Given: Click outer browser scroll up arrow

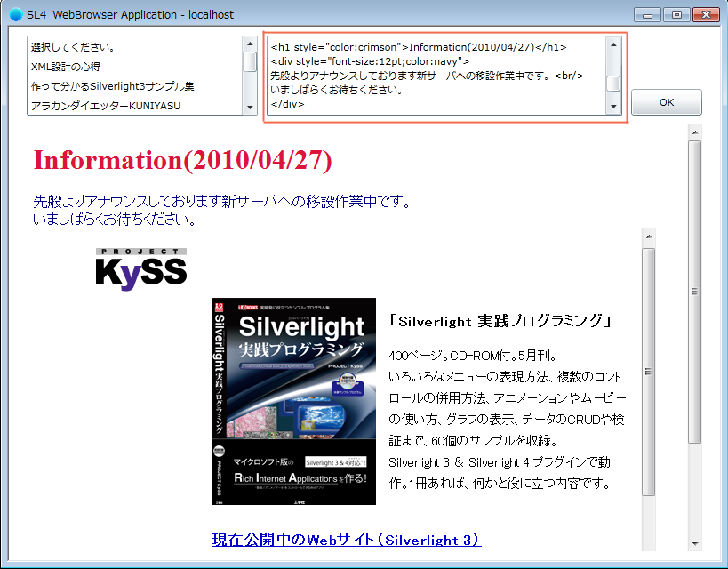Looking at the screenshot, I should (695, 132).
